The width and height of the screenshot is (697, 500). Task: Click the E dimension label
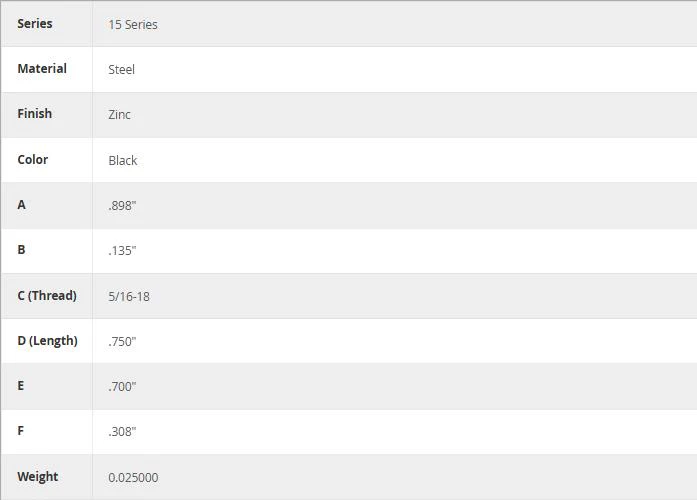(21, 386)
